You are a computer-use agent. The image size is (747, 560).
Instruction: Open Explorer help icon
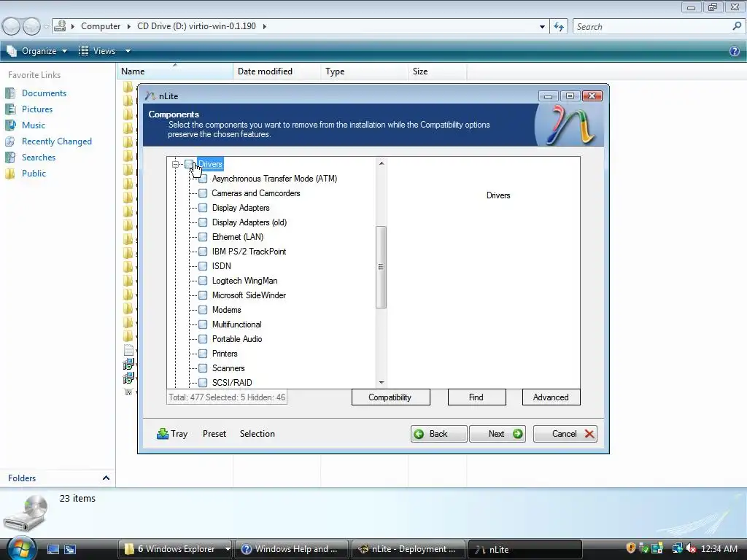coord(734,51)
